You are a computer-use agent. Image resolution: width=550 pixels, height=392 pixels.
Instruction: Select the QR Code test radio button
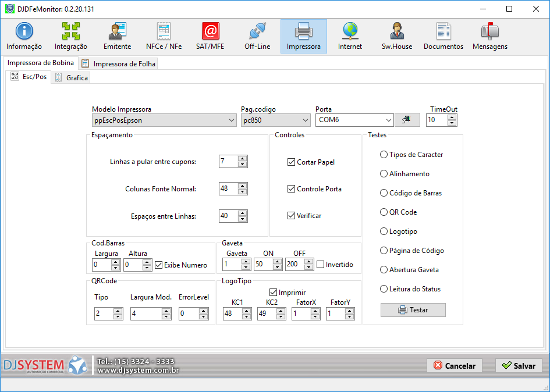pyautogui.click(x=384, y=212)
